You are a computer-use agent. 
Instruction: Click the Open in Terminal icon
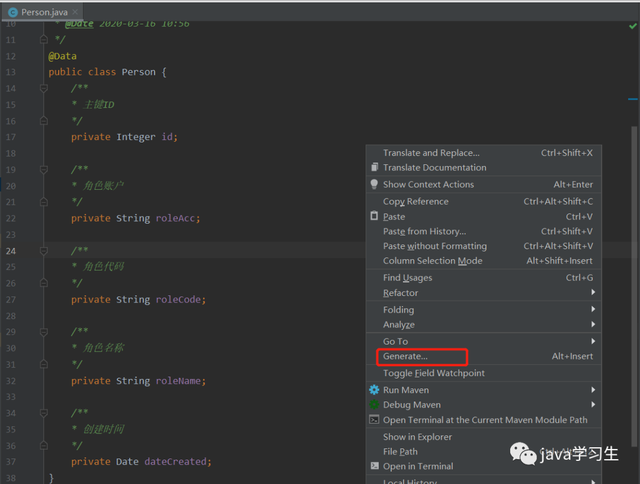374,466
